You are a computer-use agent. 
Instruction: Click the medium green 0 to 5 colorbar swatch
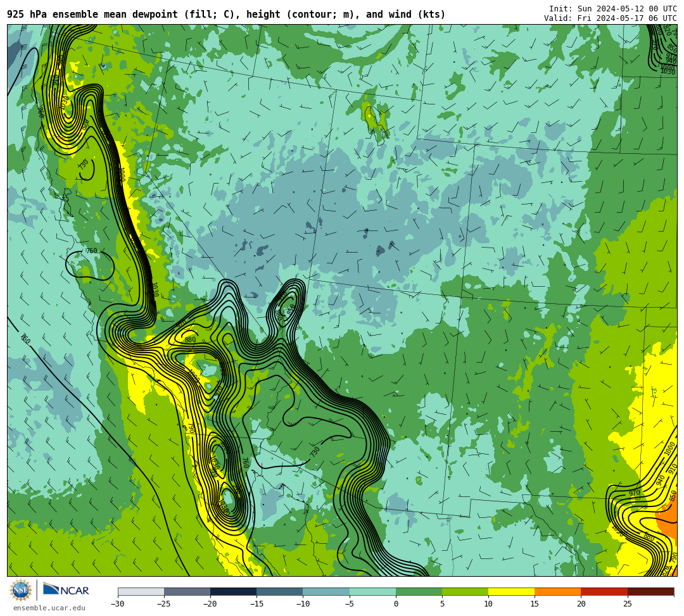(419, 591)
